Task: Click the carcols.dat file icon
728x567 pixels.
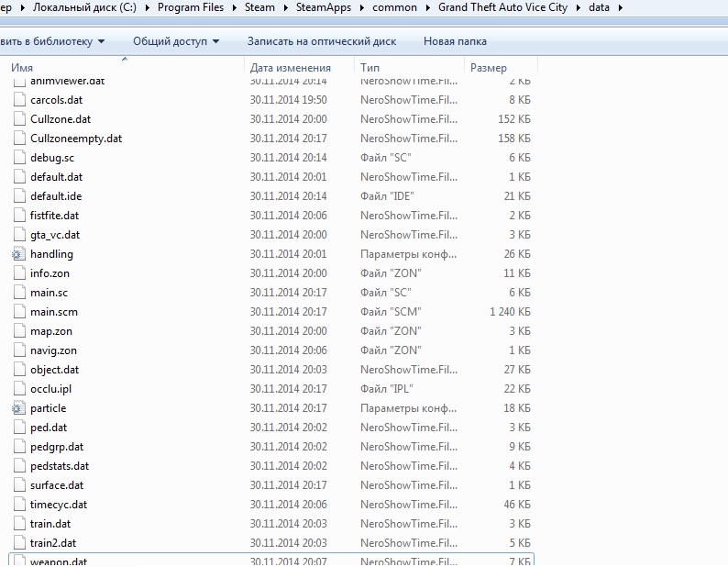Action: point(19,100)
